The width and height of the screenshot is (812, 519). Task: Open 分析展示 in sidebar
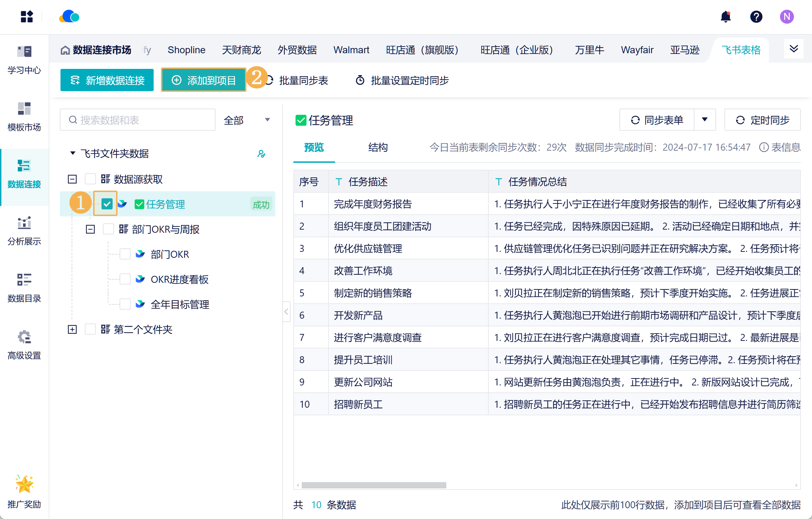[24, 231]
